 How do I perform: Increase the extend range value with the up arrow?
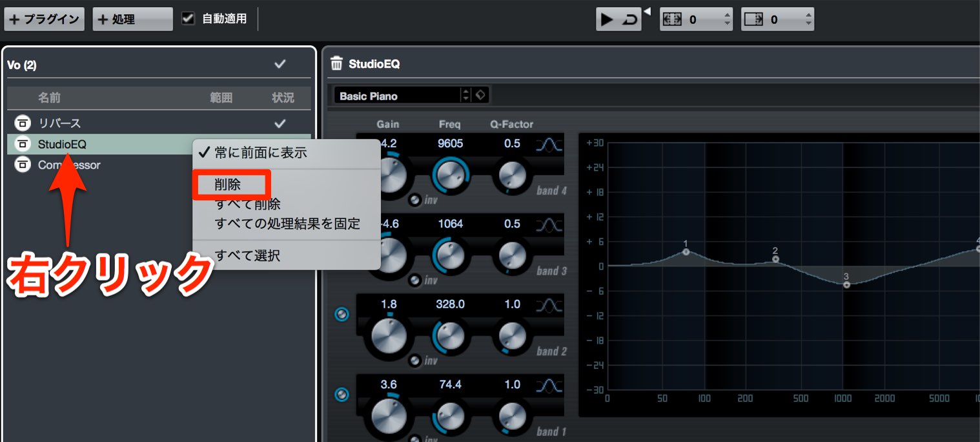click(x=727, y=15)
